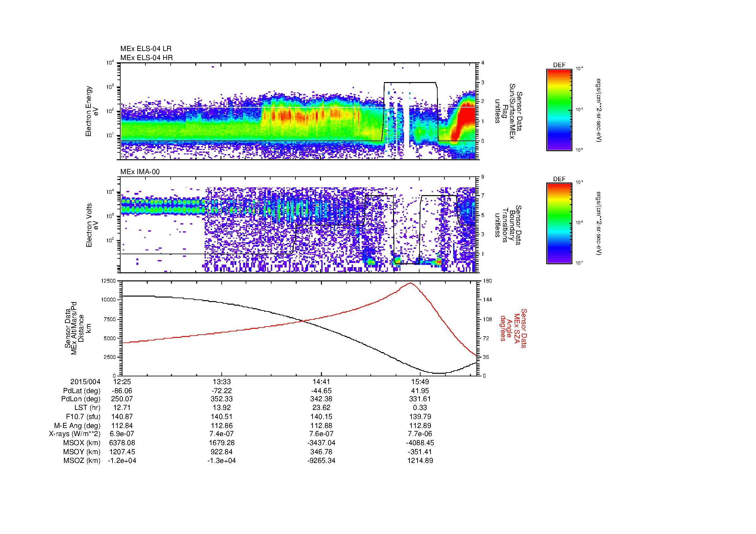The image size is (756, 534).
Task: Click the 'Electron Energy eV' axis label
Action: 92,111
